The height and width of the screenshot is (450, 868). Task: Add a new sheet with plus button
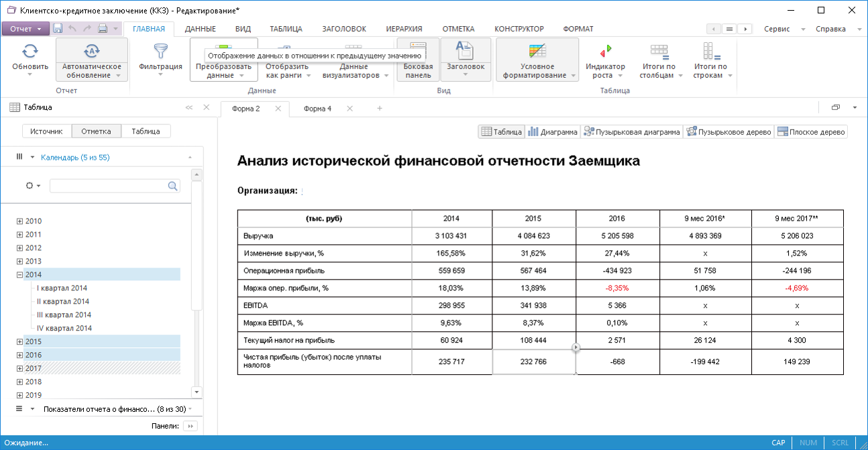coord(380,109)
